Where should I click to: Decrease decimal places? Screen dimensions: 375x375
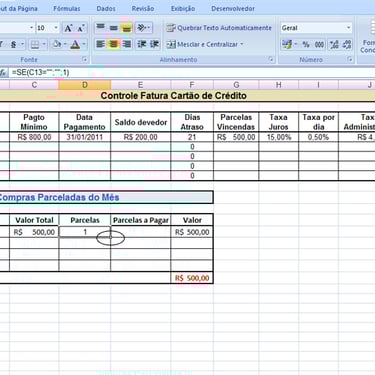click(x=346, y=44)
